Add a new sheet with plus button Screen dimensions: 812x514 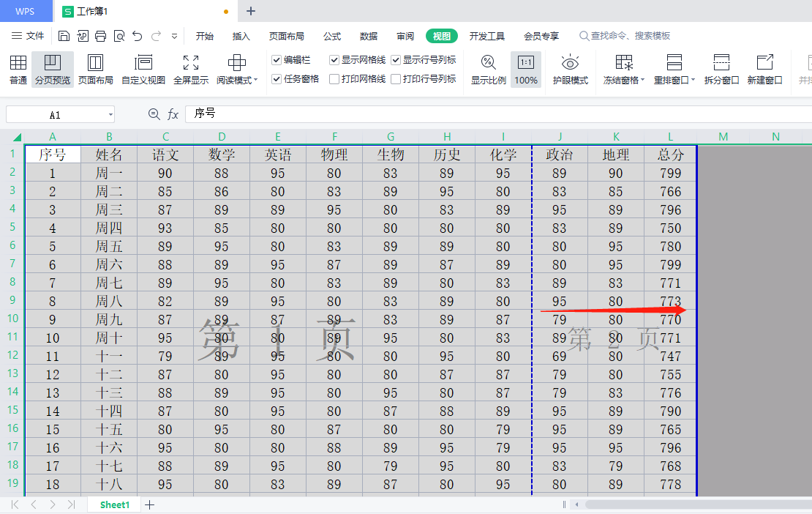tap(150, 504)
